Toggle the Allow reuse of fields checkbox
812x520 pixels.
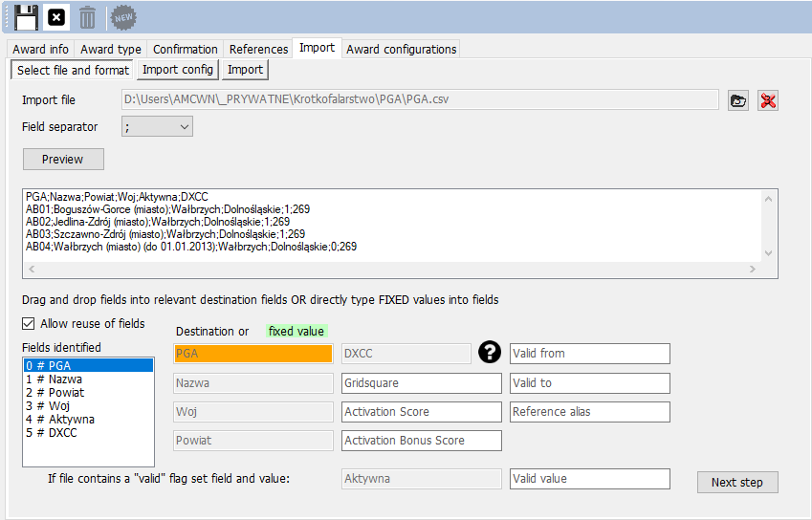28,324
